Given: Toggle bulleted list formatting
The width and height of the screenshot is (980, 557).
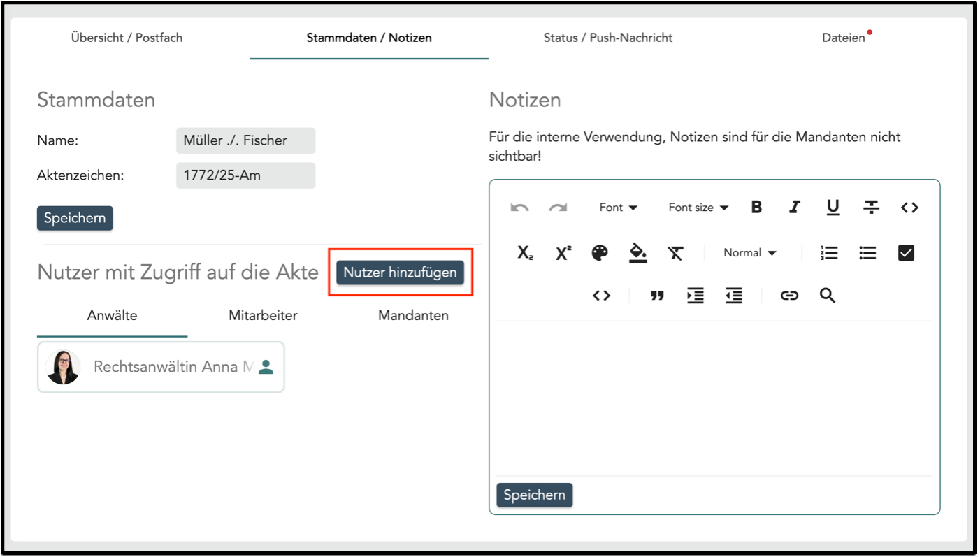Looking at the screenshot, I should (x=867, y=253).
